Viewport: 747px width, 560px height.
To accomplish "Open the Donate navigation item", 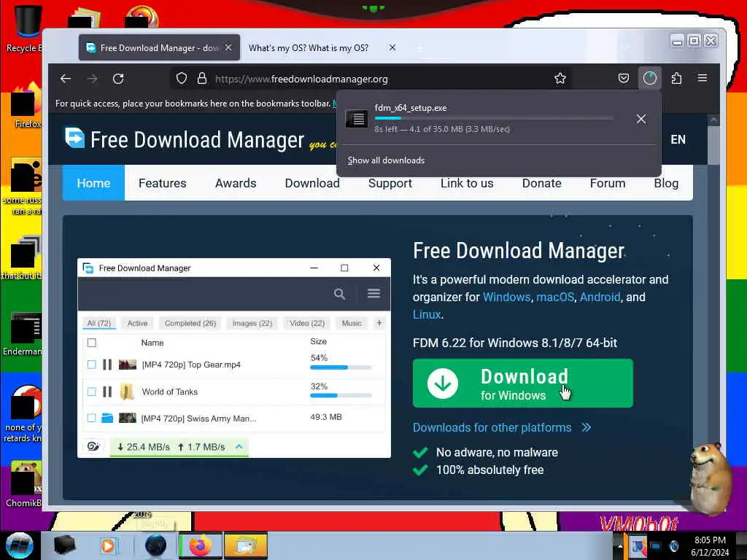I will (542, 183).
